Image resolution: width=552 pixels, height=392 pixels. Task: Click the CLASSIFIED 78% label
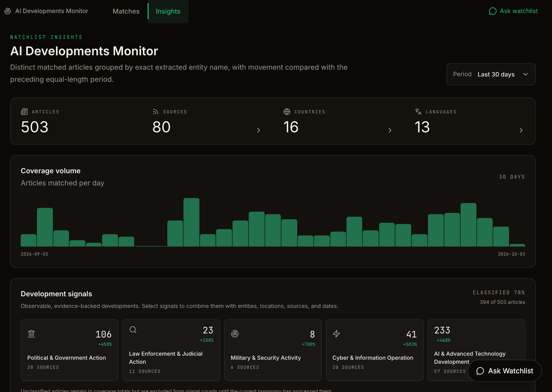[x=499, y=293]
